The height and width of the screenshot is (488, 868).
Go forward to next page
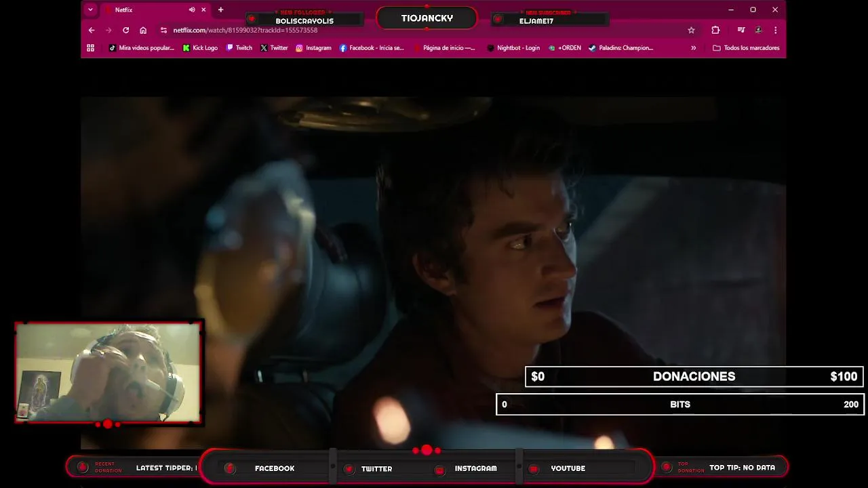(108, 30)
